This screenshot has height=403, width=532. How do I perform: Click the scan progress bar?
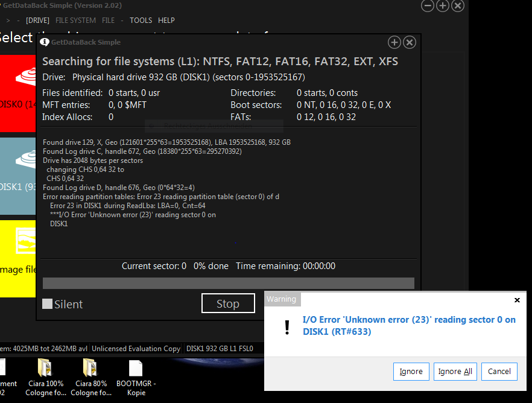click(x=229, y=284)
